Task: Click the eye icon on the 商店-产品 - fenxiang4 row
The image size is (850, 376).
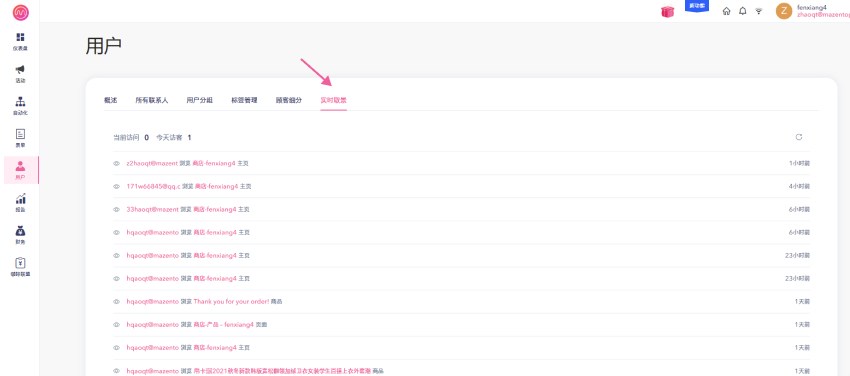Action: click(116, 325)
